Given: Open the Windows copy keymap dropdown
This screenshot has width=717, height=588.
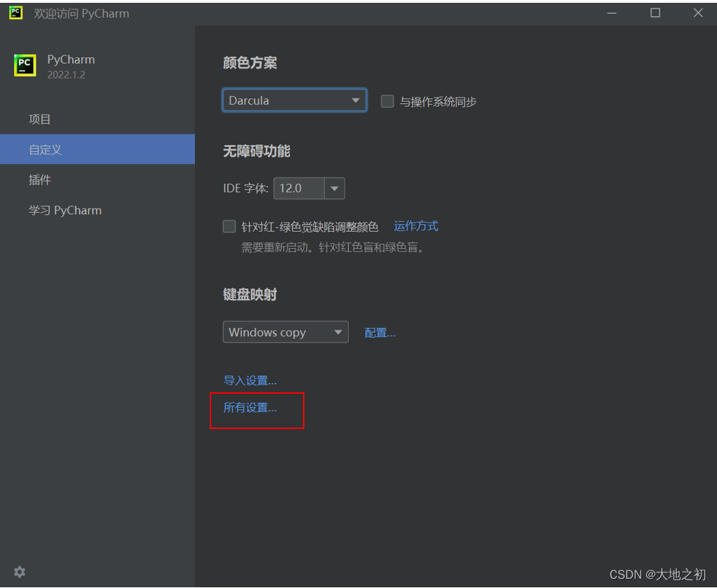Looking at the screenshot, I should (286, 332).
